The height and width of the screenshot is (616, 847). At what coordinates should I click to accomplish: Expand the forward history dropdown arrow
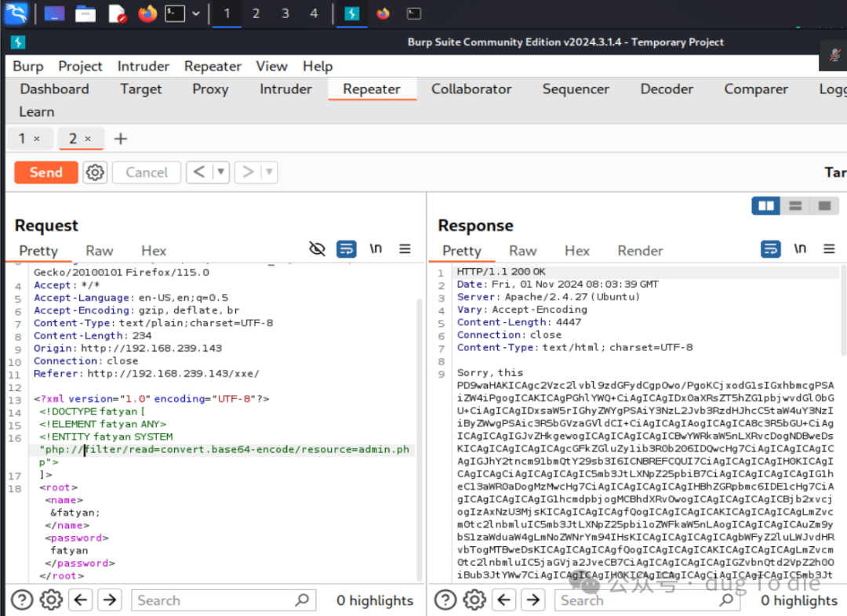coord(269,172)
